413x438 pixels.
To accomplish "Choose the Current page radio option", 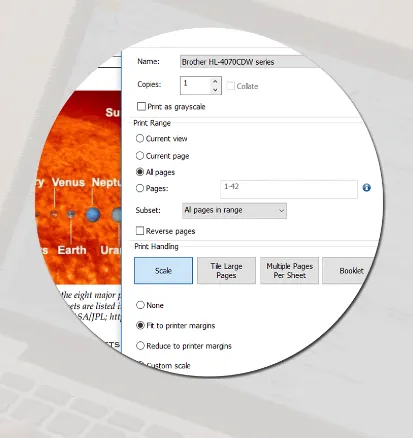I will [140, 156].
